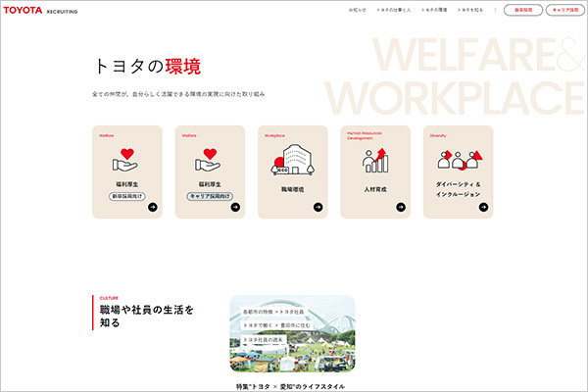This screenshot has width=588, height=392.
Task: Open the 職場環境 card title
Action: click(292, 189)
